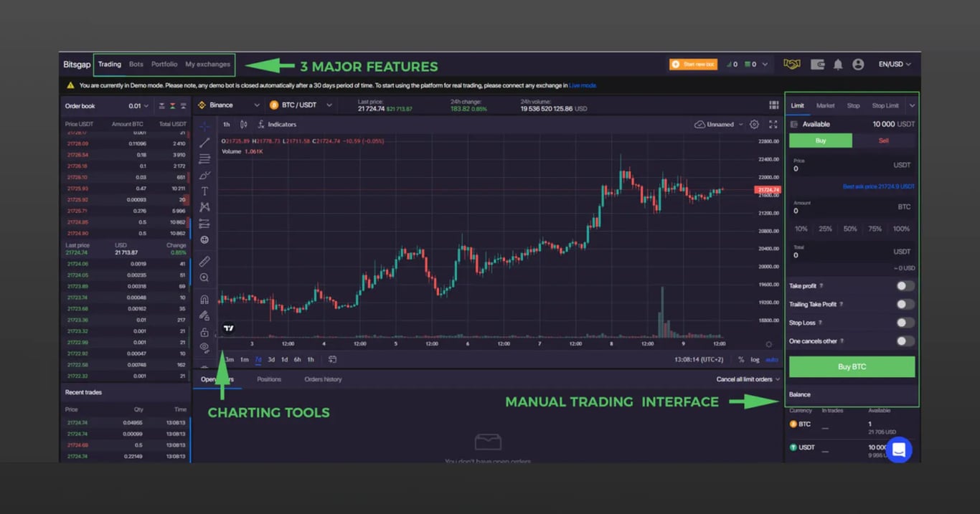Open the emoji/sticker tool on the chart
980x514 pixels.
click(204, 239)
